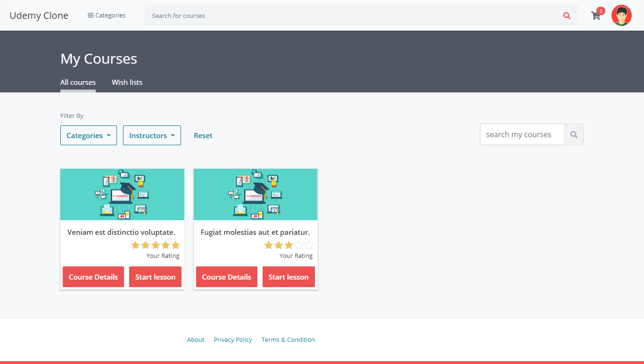Open the Categories grid menu in header
Image resolution: width=644 pixels, height=364 pixels.
[x=107, y=16]
